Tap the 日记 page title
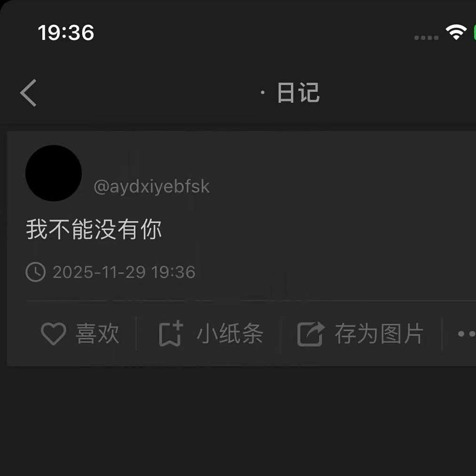Viewport: 476px width, 476px height. pos(298,93)
